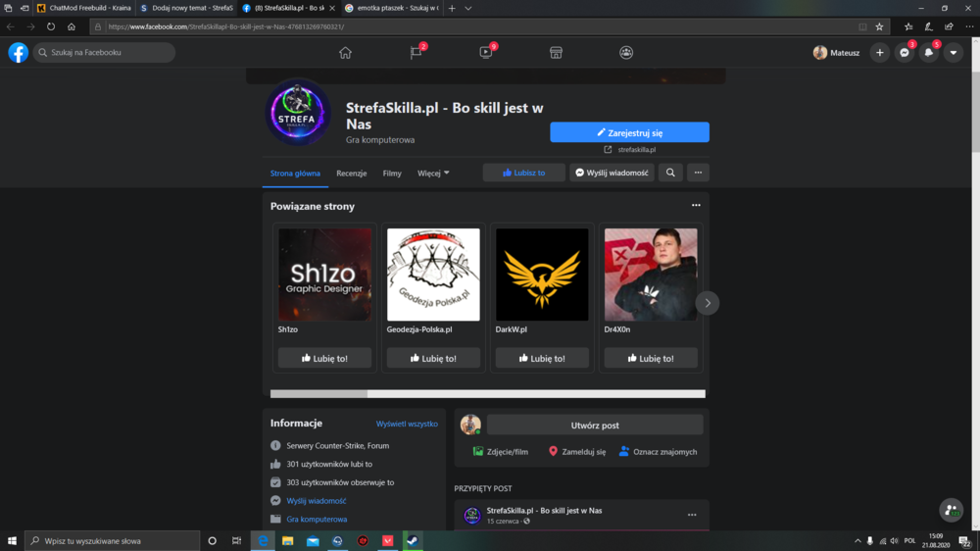This screenshot has height=551, width=980.
Task: Switch to emotka ptaszek search tab
Action: pyautogui.click(x=392, y=8)
